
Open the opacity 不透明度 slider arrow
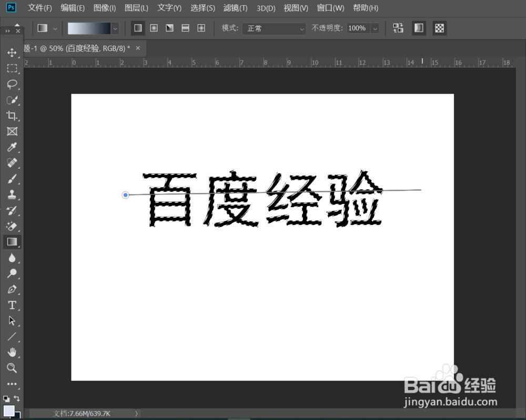click(375, 28)
